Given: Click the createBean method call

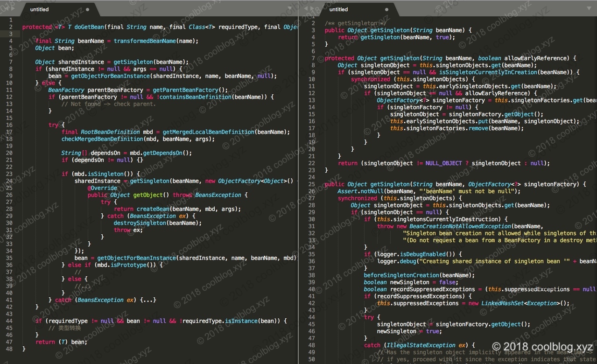Looking at the screenshot, I should (x=152, y=209).
